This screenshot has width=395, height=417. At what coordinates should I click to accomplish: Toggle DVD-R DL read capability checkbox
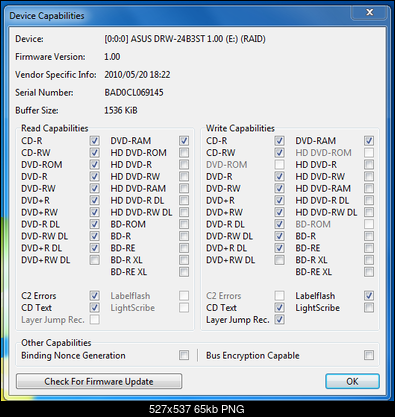(x=95, y=224)
